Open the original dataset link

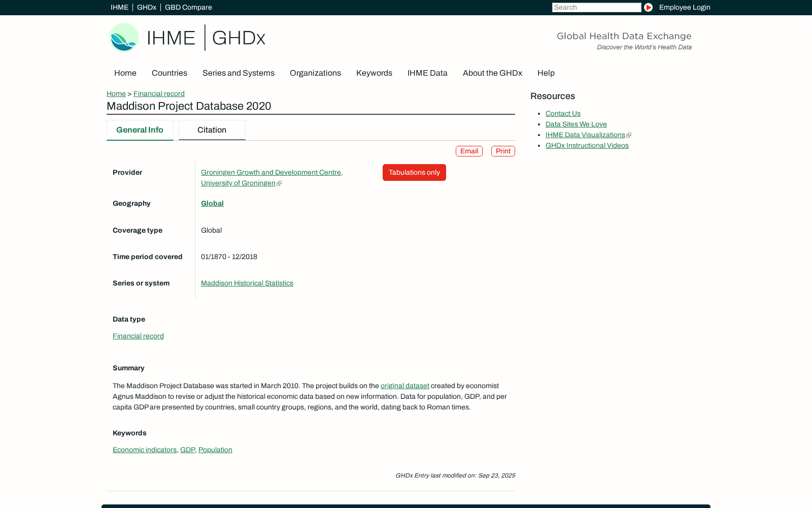pyautogui.click(x=405, y=386)
